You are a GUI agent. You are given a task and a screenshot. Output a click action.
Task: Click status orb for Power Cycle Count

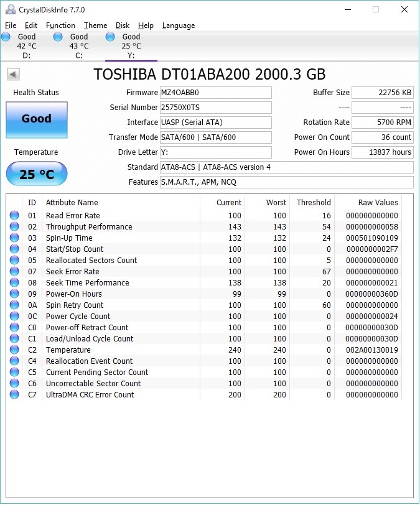(14, 316)
